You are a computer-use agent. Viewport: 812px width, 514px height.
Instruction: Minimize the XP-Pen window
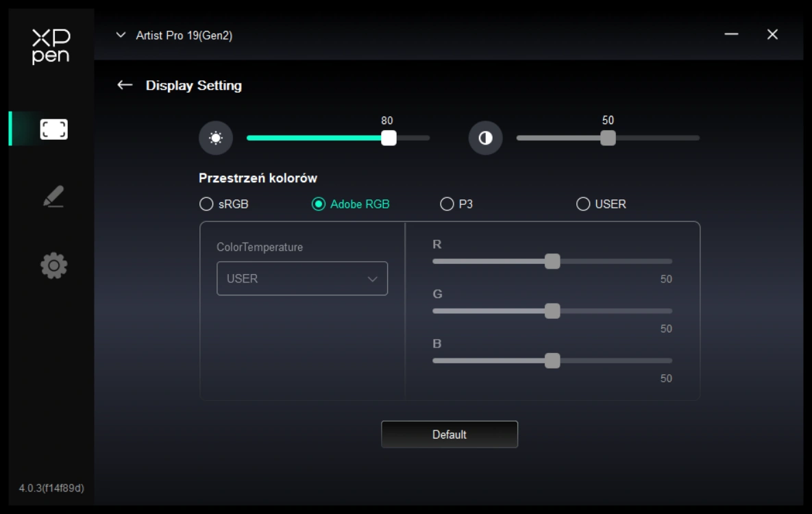point(731,34)
